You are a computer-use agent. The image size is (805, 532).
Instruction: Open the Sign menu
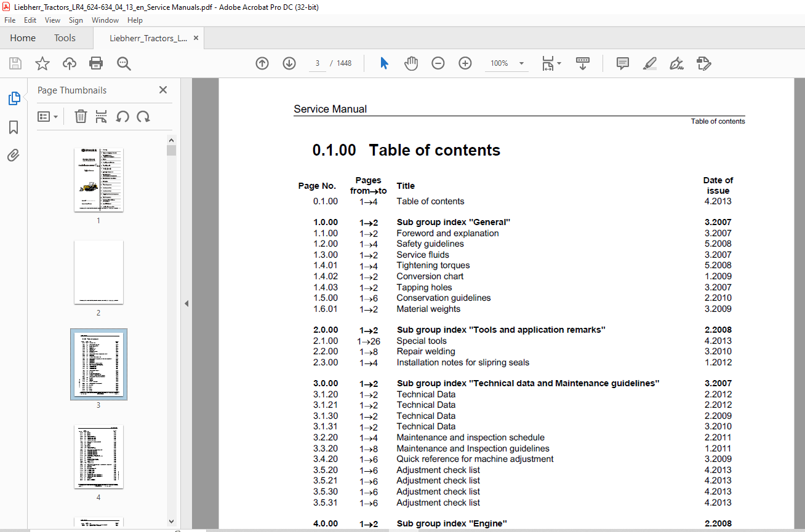[76, 20]
